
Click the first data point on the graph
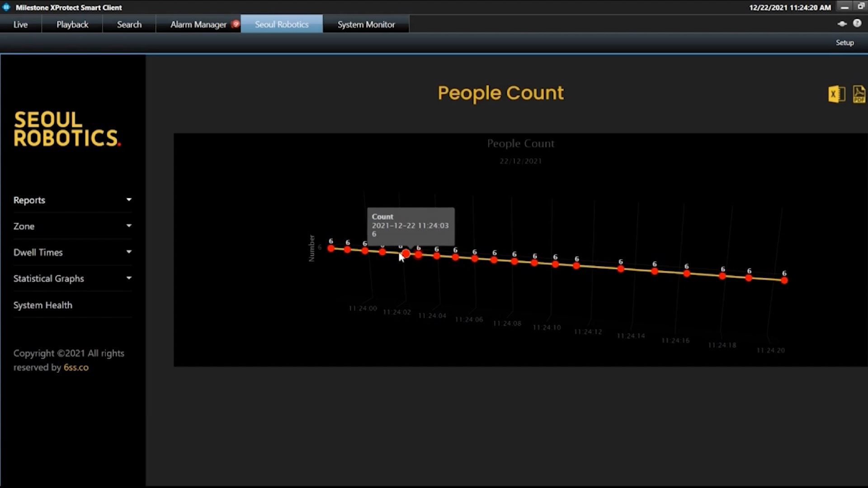[331, 248]
